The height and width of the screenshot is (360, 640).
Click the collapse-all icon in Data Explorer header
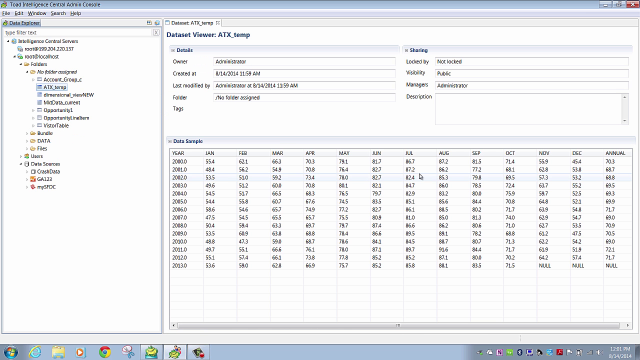coord(149,23)
